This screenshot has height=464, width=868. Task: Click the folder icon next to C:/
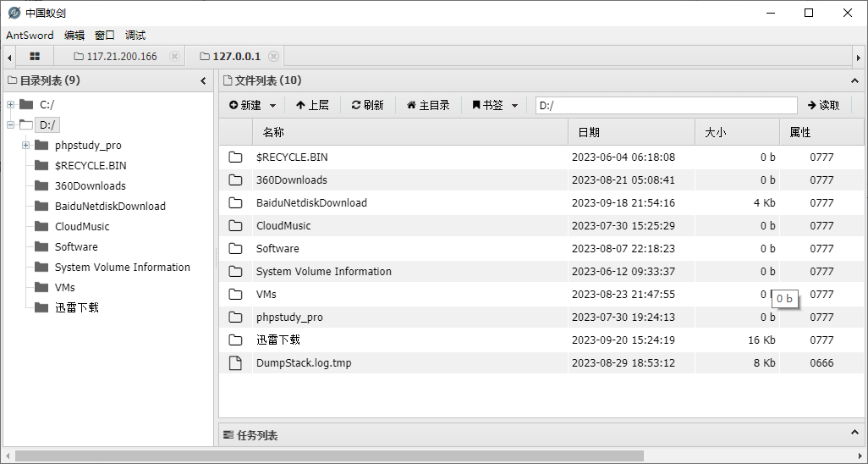(26, 104)
